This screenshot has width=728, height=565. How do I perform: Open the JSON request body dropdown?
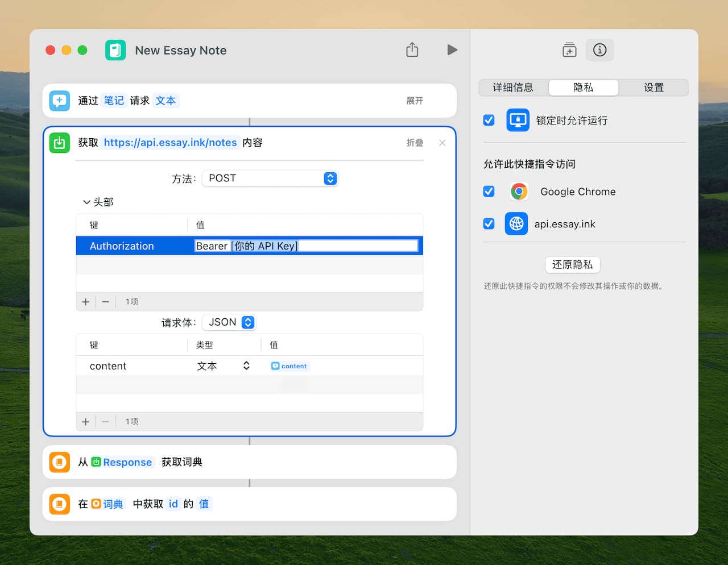point(229,322)
